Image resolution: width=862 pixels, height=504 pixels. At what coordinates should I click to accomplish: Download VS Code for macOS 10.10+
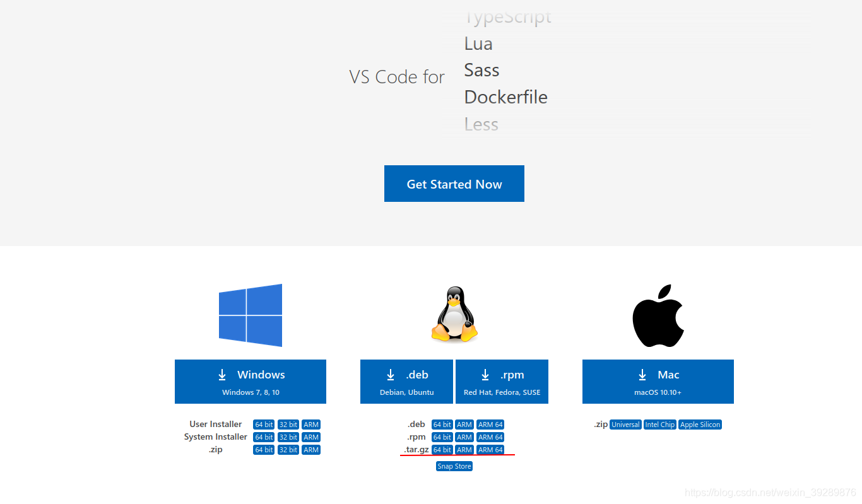[658, 381]
